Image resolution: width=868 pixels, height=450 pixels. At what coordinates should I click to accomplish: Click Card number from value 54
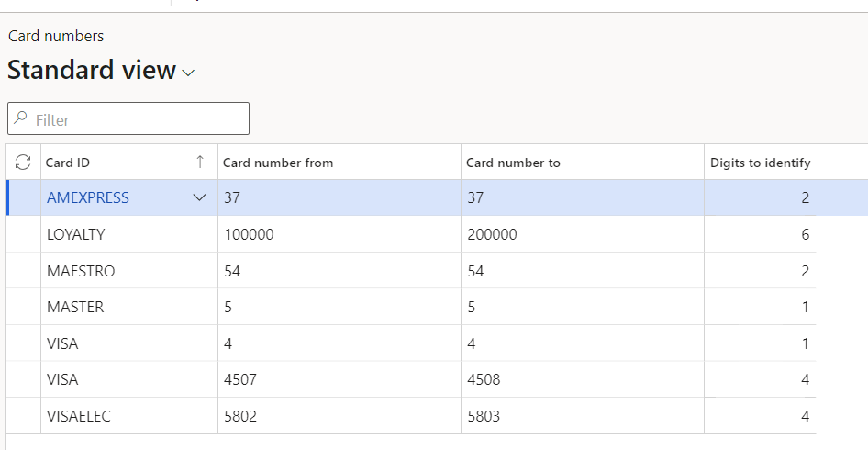[232, 271]
